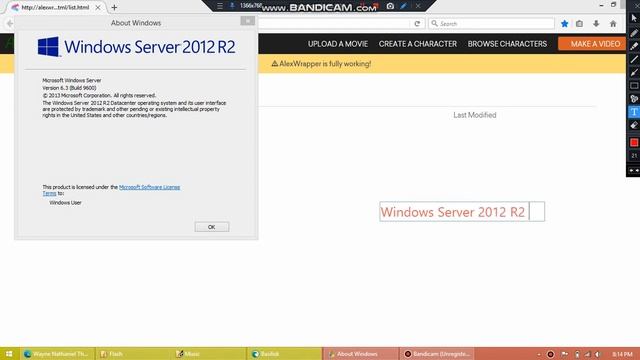Open the volume speaker tray icon
Image resolution: width=640 pixels, height=360 pixels.
598,354
